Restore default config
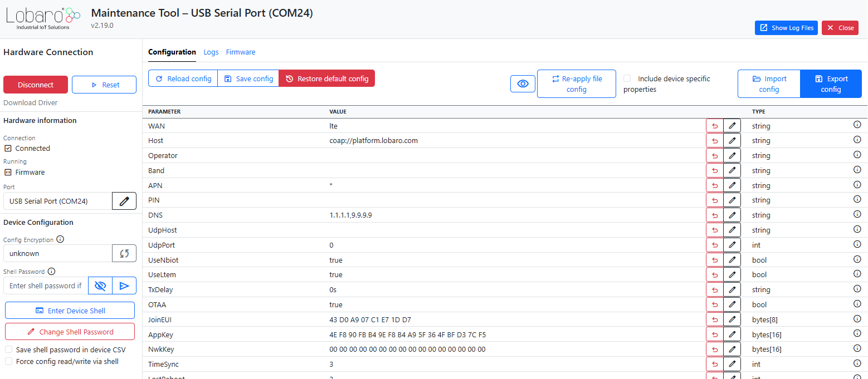 (x=327, y=78)
